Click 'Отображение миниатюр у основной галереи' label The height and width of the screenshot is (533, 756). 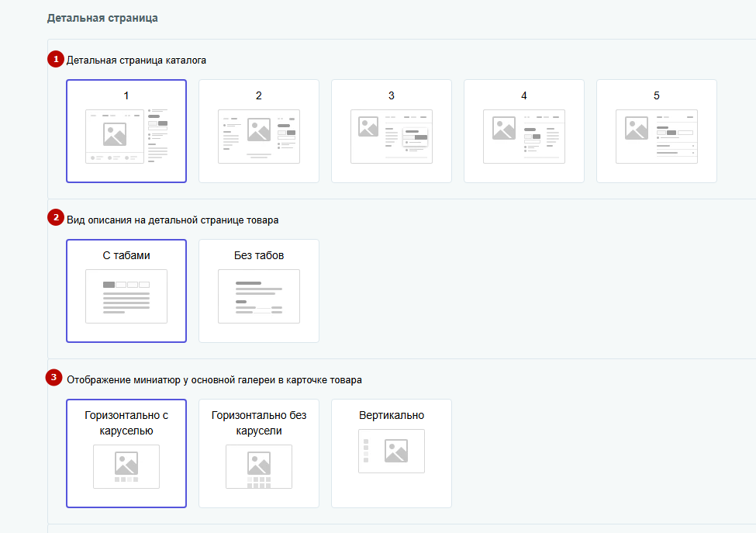(214, 379)
